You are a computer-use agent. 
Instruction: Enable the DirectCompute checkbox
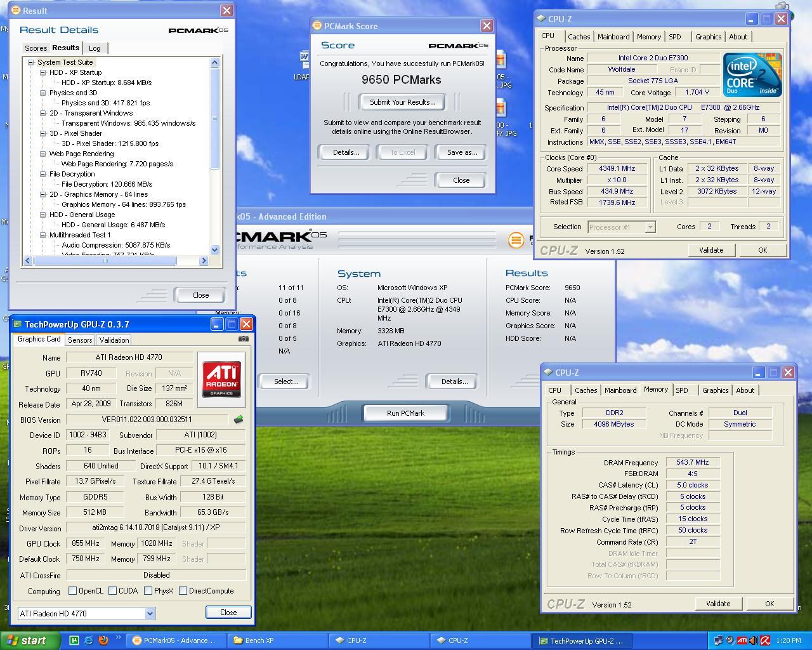coord(183,591)
